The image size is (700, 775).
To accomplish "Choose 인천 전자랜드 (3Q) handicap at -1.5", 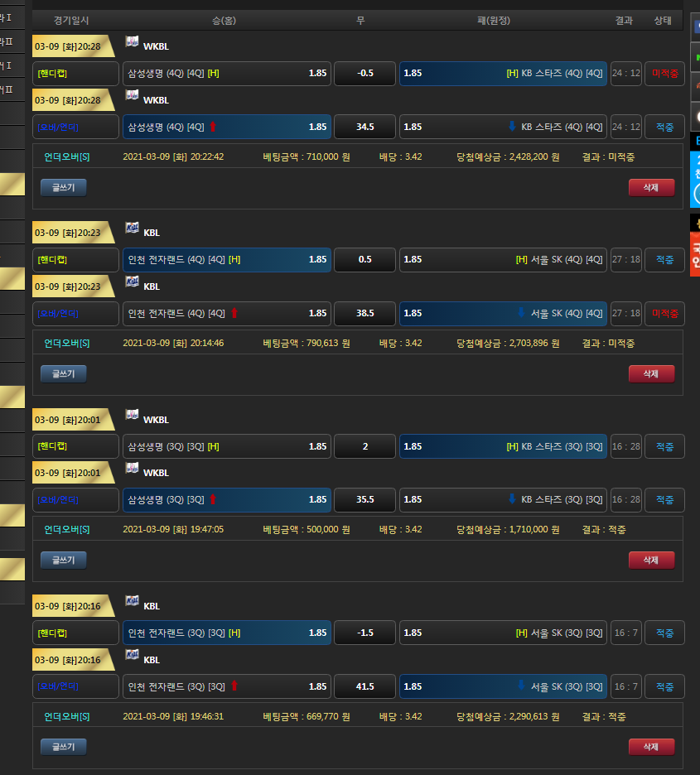I will [226, 633].
